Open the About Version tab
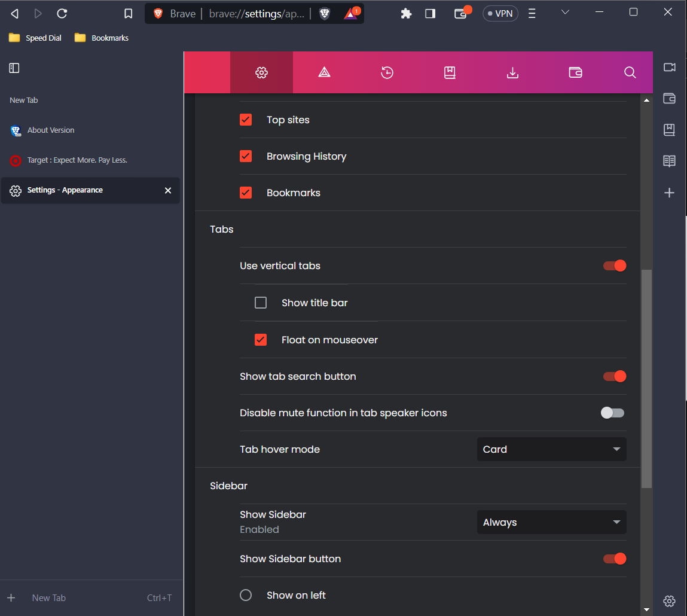 coord(50,130)
